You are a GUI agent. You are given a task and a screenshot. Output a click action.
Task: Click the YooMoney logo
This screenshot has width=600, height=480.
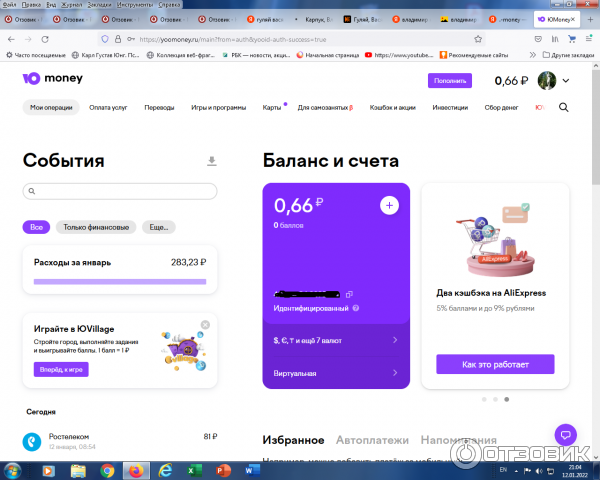tap(52, 78)
